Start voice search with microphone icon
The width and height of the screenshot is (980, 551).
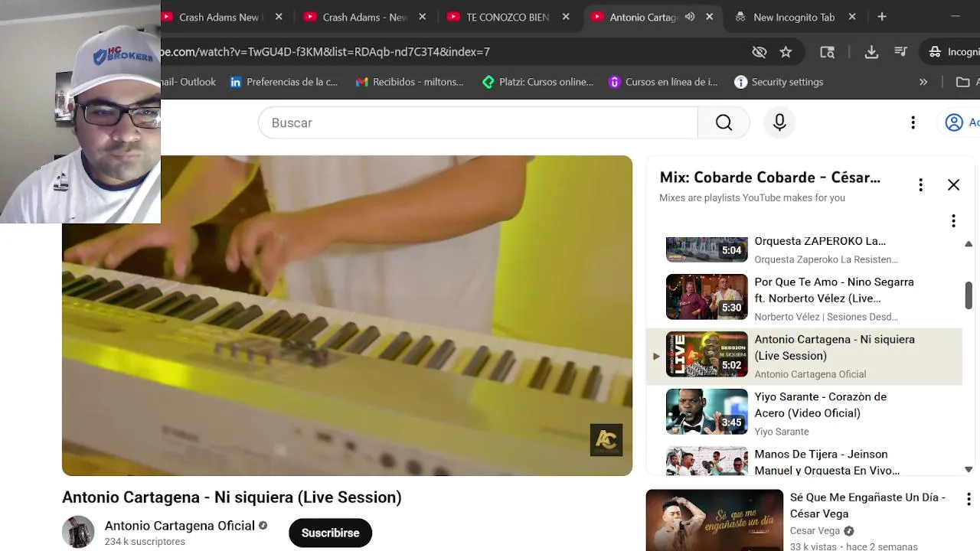pos(779,122)
